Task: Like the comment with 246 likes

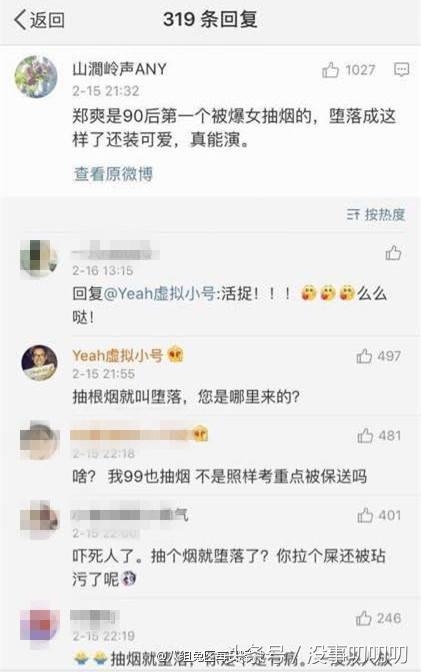Action: [364, 618]
